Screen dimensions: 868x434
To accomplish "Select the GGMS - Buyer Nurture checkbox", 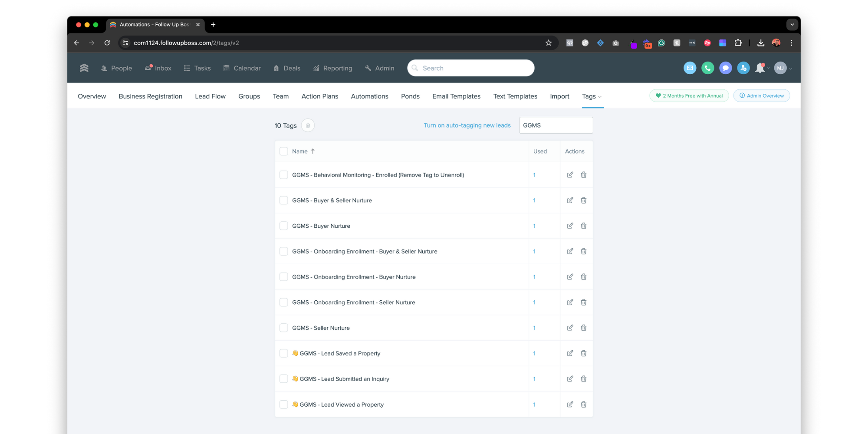I will point(284,226).
